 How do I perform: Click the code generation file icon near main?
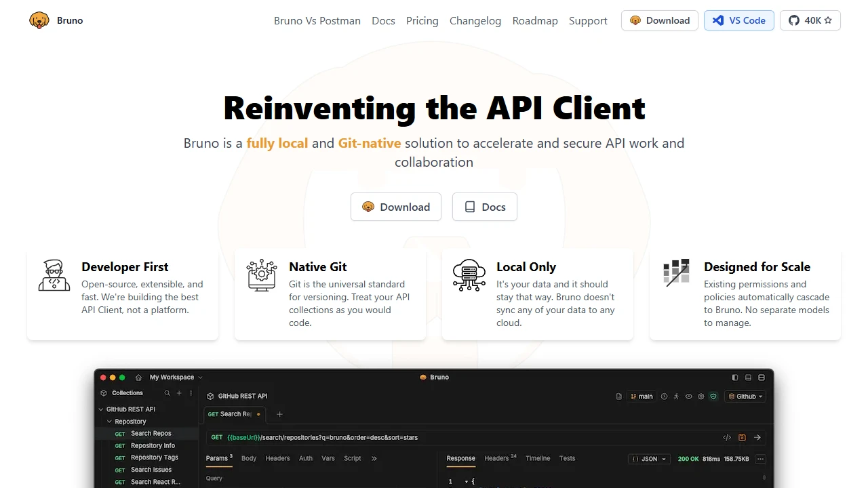point(618,396)
